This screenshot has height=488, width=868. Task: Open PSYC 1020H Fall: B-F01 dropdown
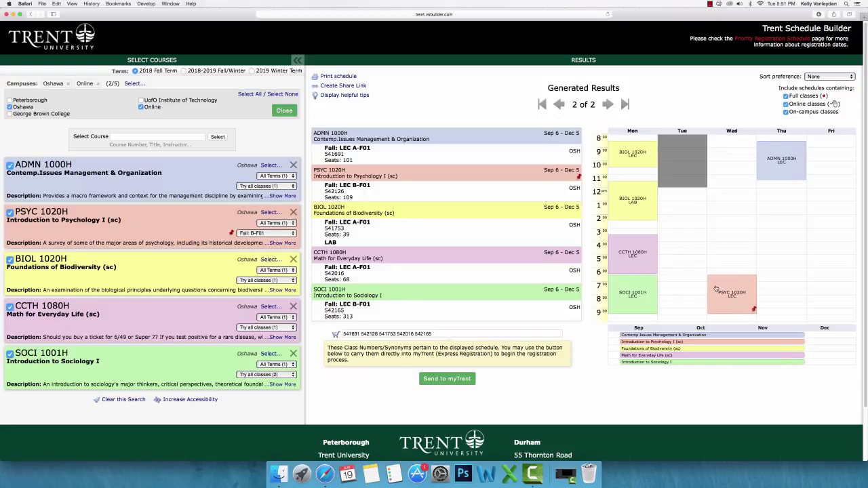click(x=267, y=233)
